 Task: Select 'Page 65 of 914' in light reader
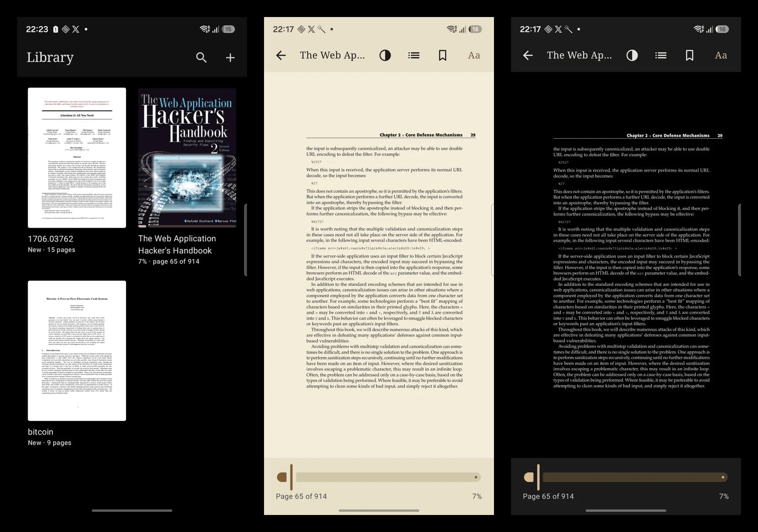coord(301,496)
